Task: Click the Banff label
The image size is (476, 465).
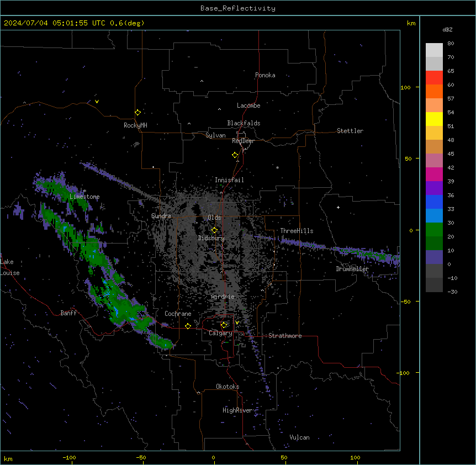Action: point(68,313)
